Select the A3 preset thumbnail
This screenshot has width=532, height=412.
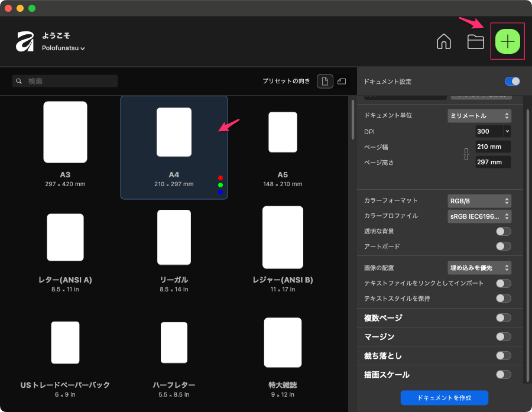click(65, 132)
